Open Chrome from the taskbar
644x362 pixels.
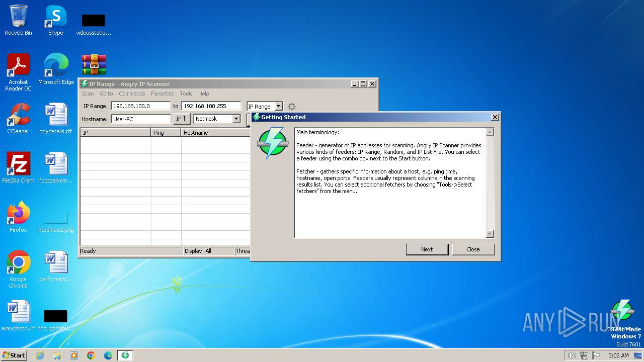[x=91, y=355]
